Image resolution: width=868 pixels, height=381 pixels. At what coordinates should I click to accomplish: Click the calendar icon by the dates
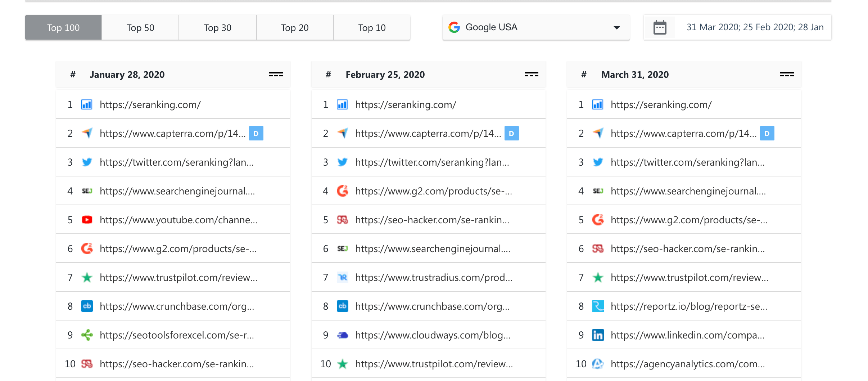pos(660,27)
